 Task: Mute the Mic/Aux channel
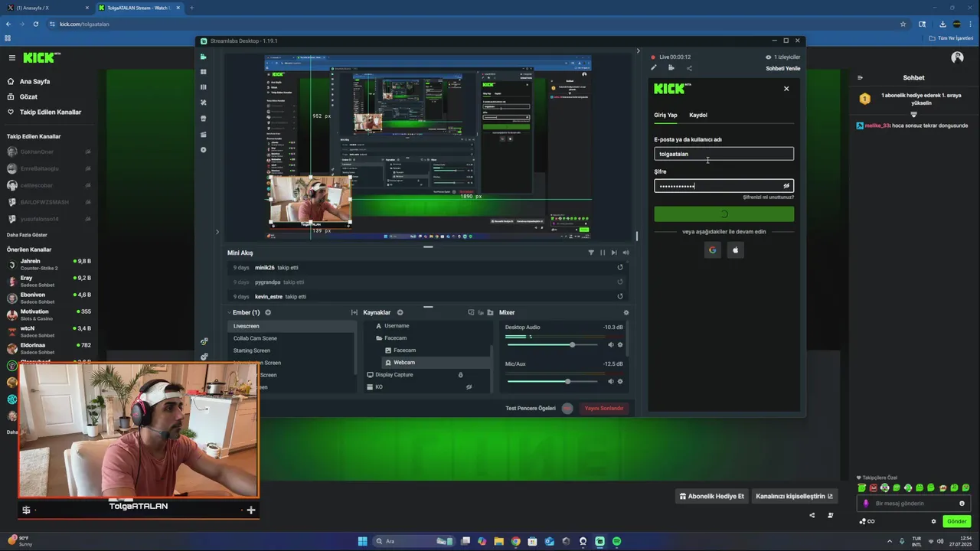coord(611,381)
